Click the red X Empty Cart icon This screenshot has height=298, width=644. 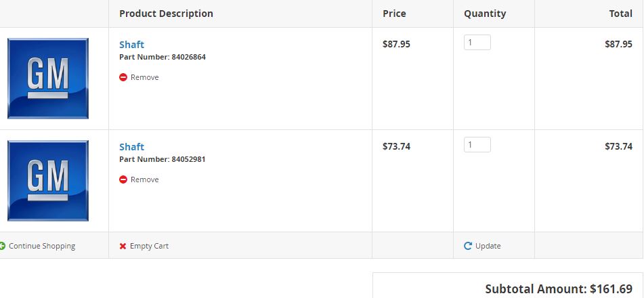[x=123, y=246]
